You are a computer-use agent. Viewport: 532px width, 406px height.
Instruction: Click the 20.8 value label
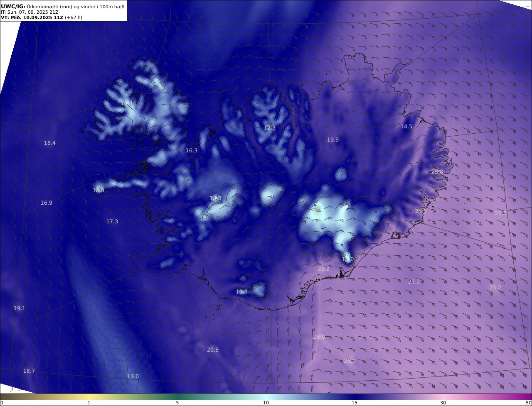coord(213,350)
